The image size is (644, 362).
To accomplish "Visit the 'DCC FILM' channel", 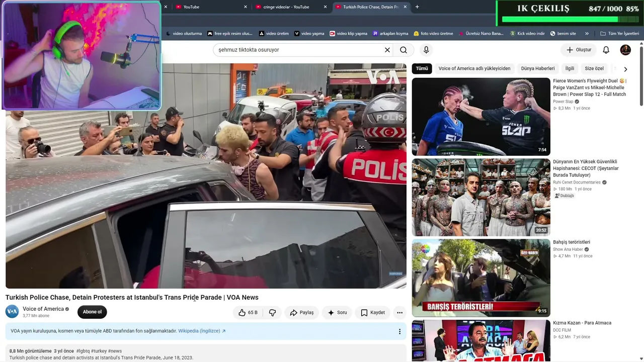I will point(562,330).
